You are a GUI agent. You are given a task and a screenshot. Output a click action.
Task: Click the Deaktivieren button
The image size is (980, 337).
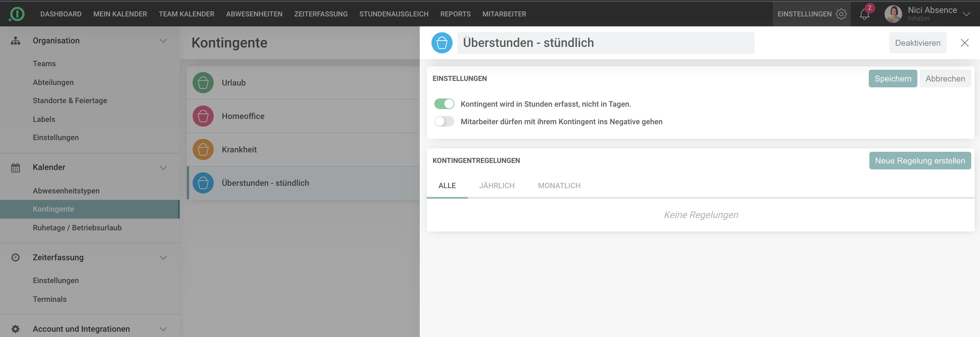click(917, 43)
